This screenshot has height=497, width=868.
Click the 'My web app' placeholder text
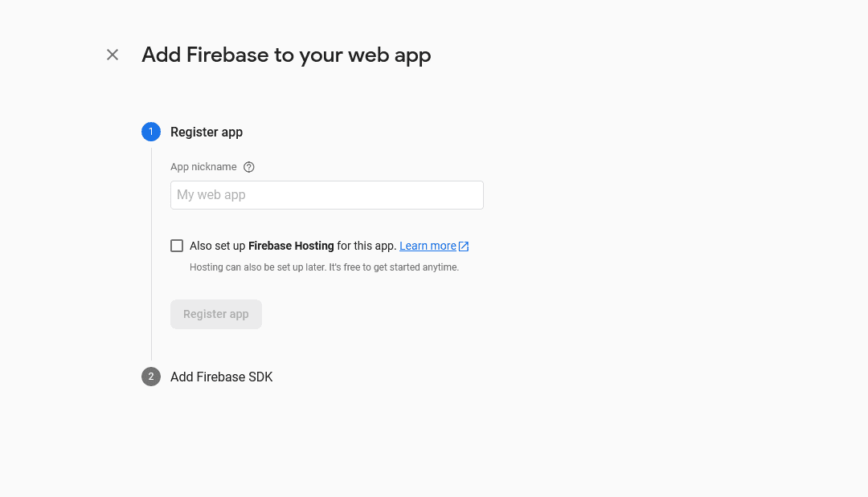(211, 195)
